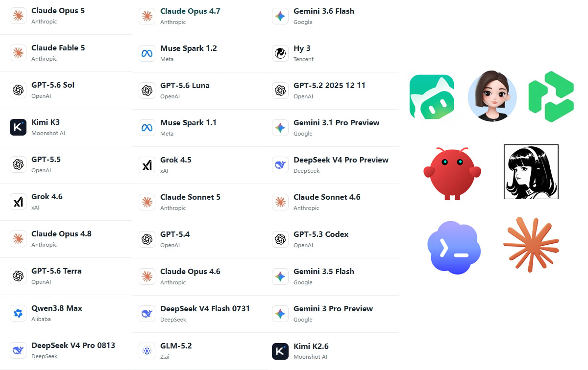Click the large orange starburst logo
The width and height of the screenshot is (588, 370).
pos(531,245)
